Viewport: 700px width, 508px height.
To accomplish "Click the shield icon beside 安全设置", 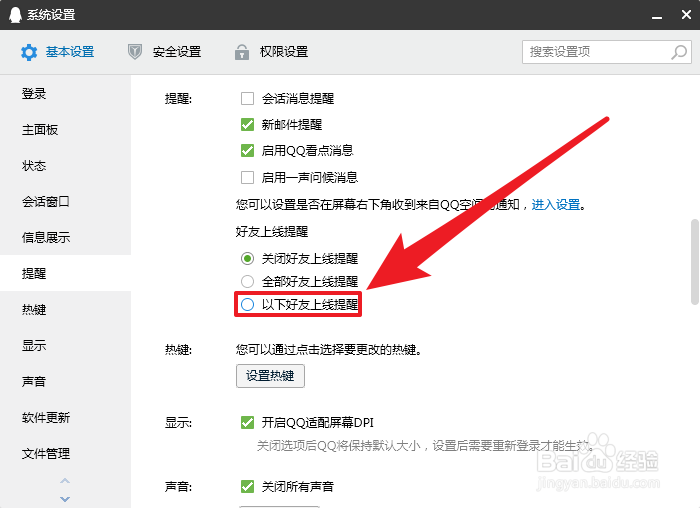I will [135, 52].
